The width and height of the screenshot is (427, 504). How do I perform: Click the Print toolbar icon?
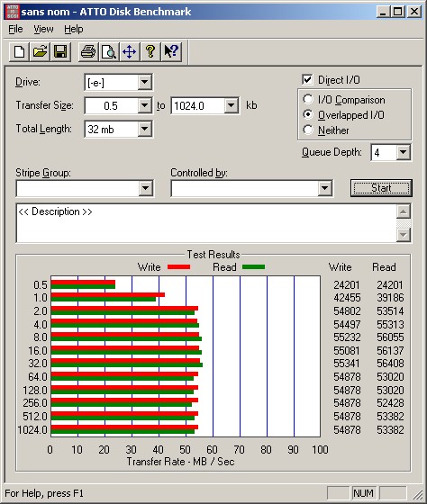pos(88,51)
